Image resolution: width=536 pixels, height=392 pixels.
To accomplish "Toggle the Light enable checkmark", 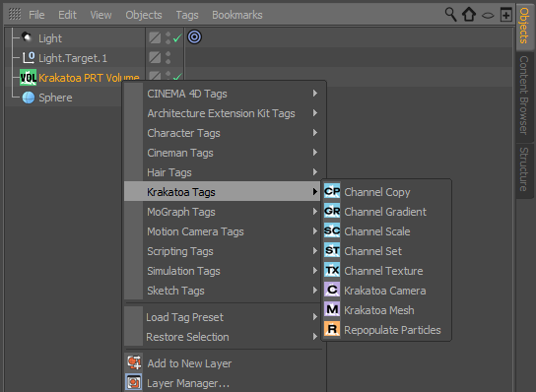I will (177, 38).
